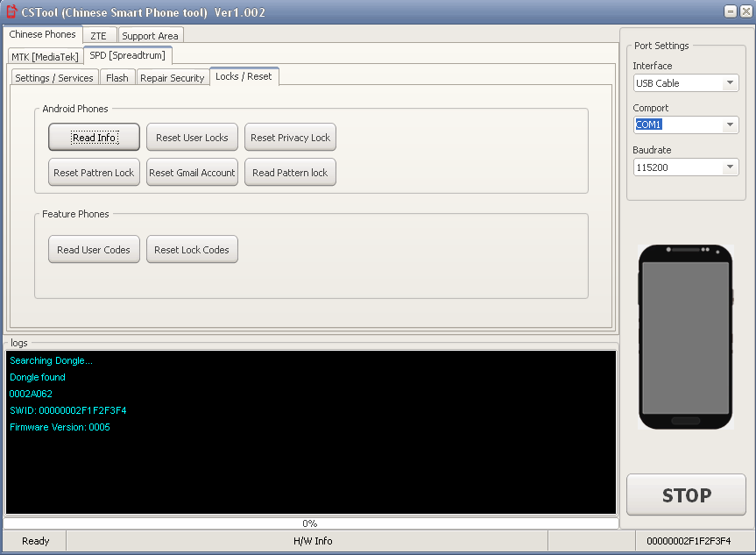This screenshot has width=756, height=555.
Task: Minimize the CSTool window
Action: [x=731, y=11]
